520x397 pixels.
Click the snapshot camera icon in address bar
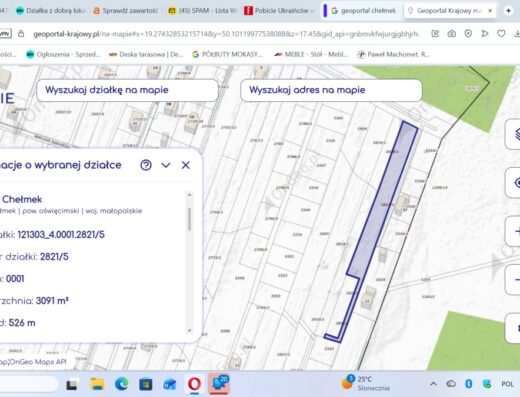click(452, 34)
